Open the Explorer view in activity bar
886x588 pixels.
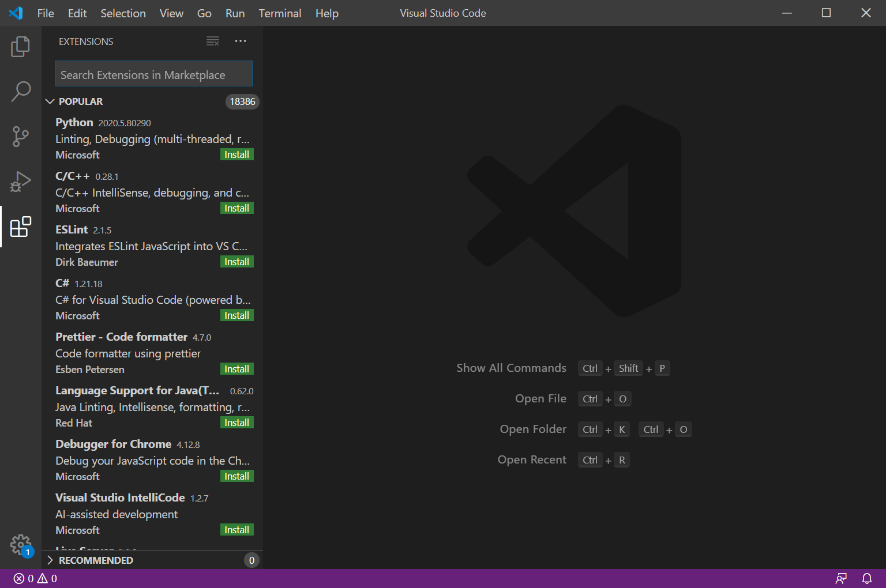point(21,47)
